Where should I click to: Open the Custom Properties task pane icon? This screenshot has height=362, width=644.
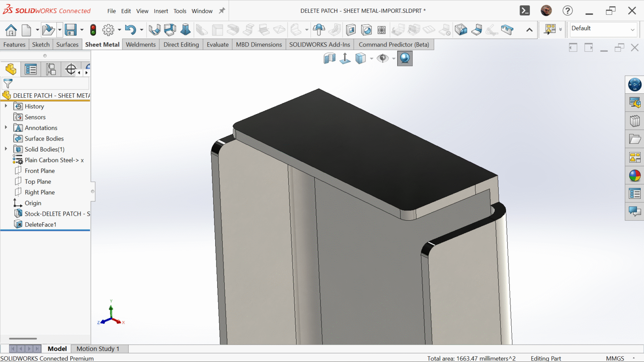635,193
